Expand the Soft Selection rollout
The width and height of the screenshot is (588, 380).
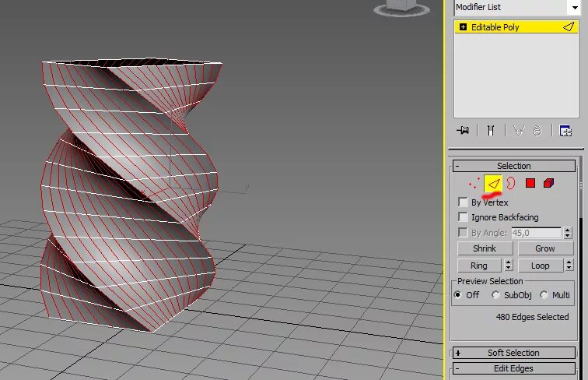click(514, 353)
